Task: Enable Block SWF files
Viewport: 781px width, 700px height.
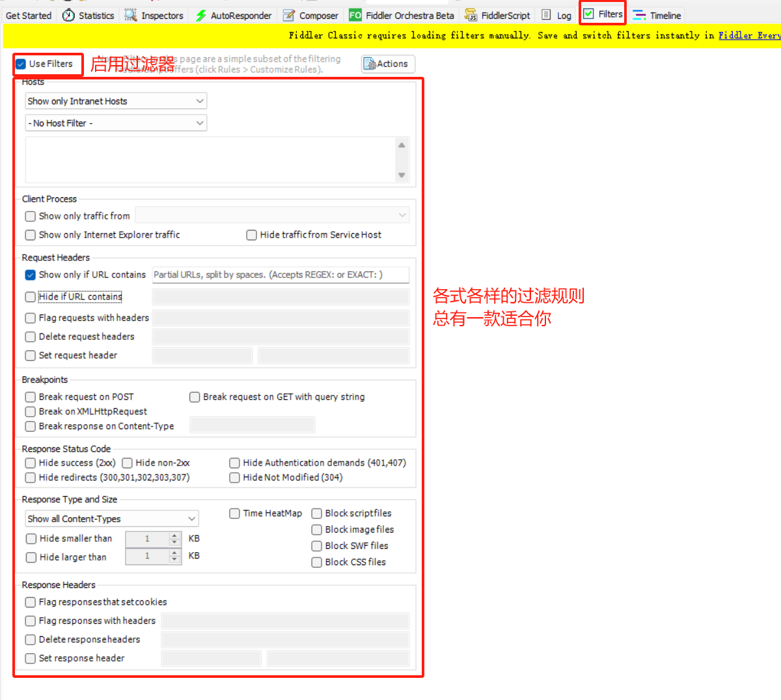Action: (317, 546)
